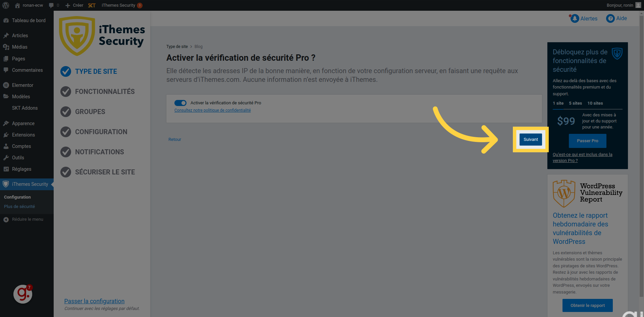Screen dimensions: 644x317
Task: Open the Créer menu in the admin bar
Action: [x=74, y=5]
